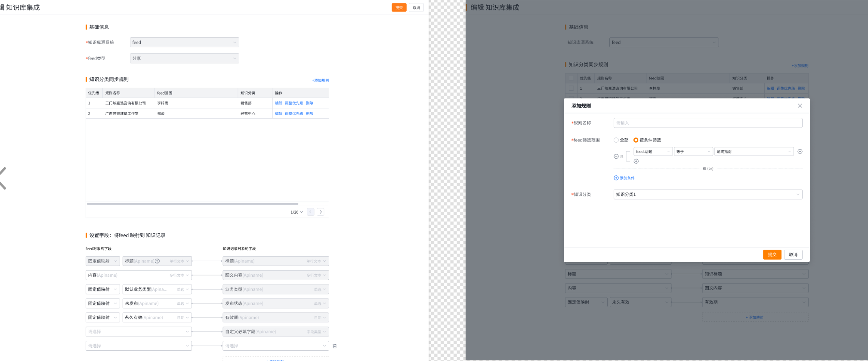Image resolution: width=868 pixels, height=361 pixels.
Task: Click the 添加条件 plus link in the dialog
Action: tap(624, 178)
